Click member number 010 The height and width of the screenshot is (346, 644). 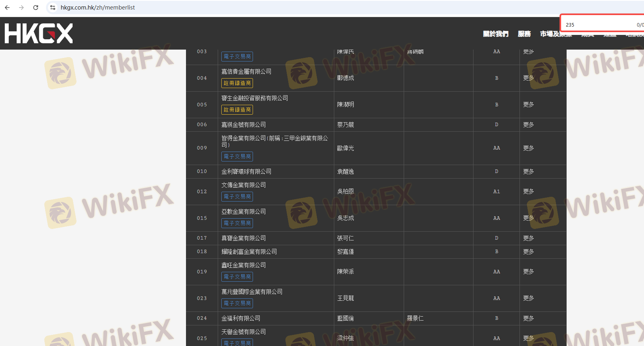pyautogui.click(x=202, y=171)
